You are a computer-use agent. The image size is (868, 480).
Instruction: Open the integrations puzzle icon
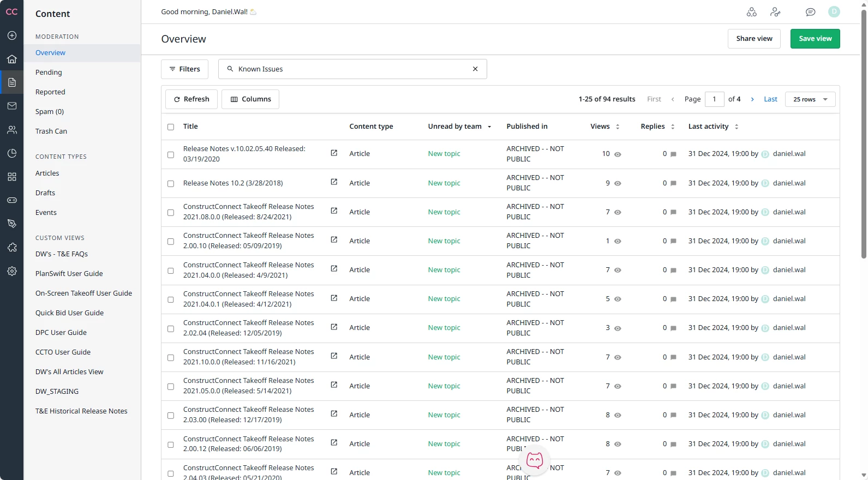click(11, 248)
